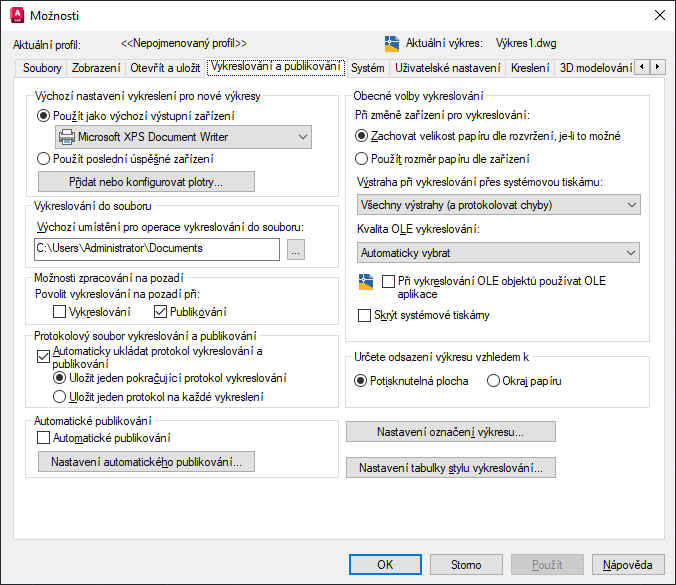Select the Okraj papíru radio button
Screen dimensions: 676x585
coord(493,381)
